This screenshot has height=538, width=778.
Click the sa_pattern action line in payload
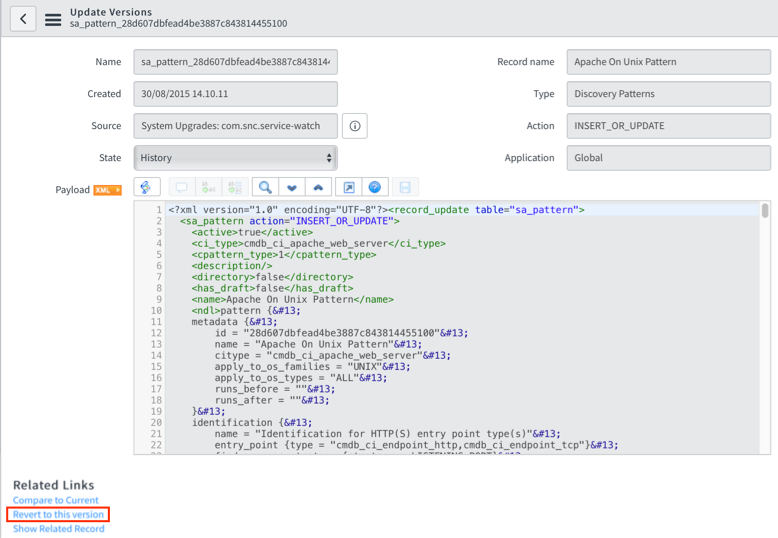[290, 221]
